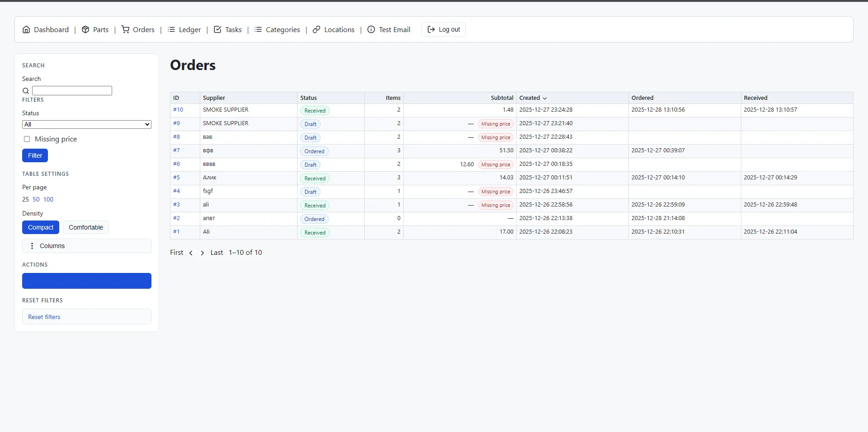Click the Parts box icon
Screen dimensions: 868x432
85,29
